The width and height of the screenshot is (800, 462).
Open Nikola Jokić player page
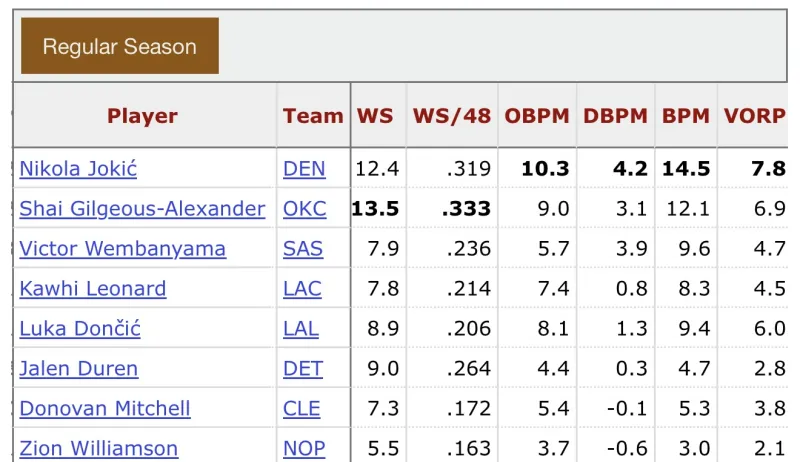click(78, 168)
